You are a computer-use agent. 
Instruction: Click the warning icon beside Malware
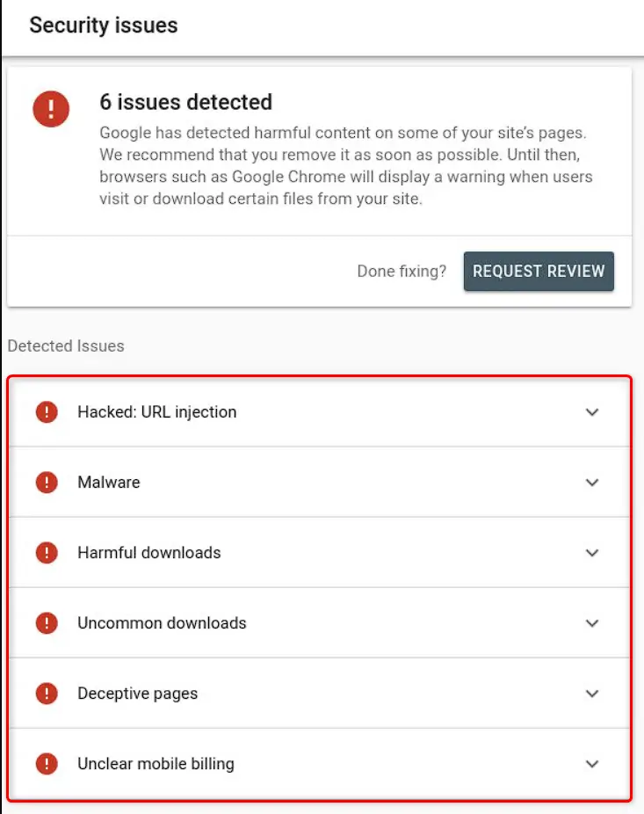[x=46, y=482]
